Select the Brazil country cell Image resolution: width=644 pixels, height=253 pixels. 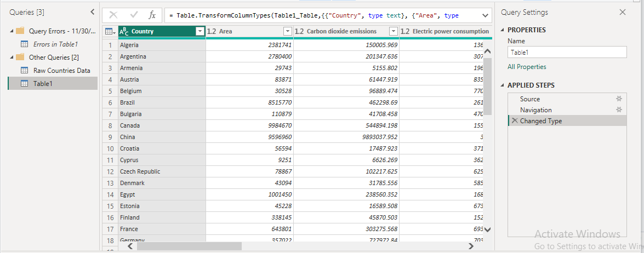[162, 102]
